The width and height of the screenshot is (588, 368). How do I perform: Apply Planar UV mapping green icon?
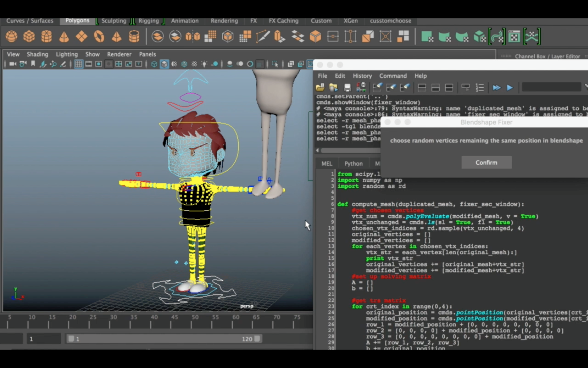click(427, 37)
